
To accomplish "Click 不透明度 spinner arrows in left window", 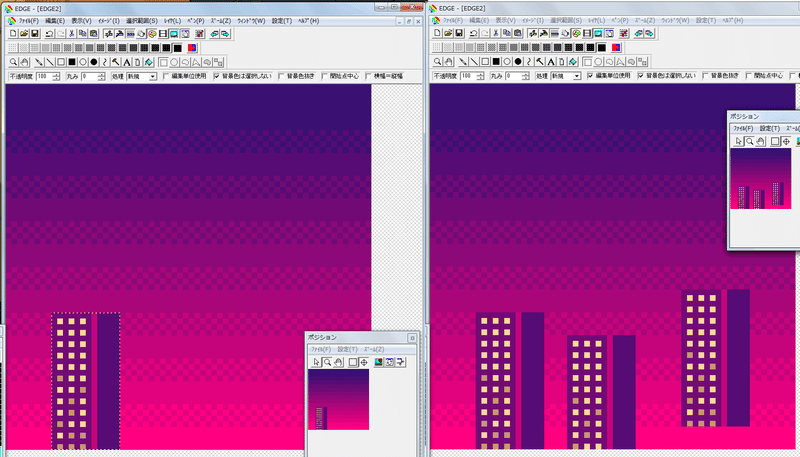I will coord(56,77).
